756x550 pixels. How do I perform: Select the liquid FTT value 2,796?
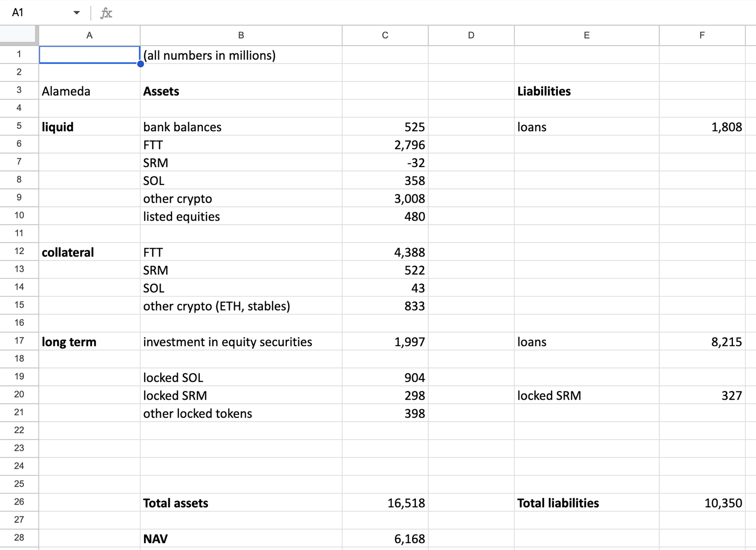pyautogui.click(x=409, y=145)
